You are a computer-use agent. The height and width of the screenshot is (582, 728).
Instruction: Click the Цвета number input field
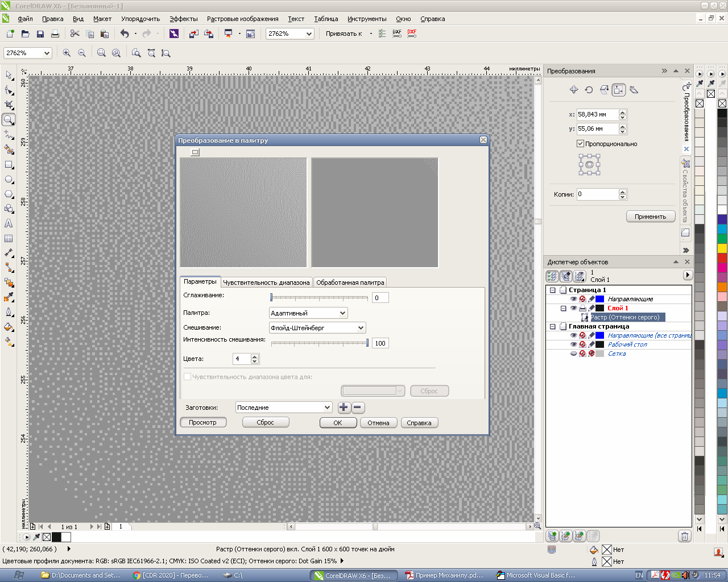point(241,359)
